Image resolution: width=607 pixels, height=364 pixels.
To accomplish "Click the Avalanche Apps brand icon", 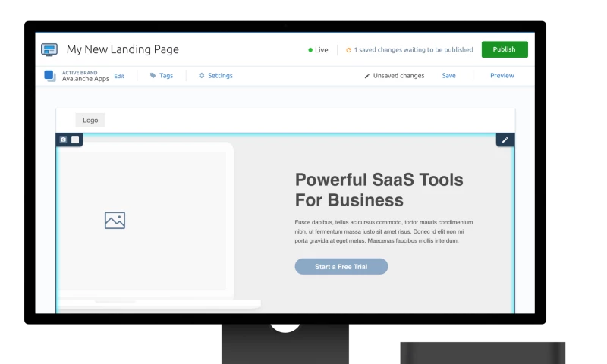I will tap(50, 76).
